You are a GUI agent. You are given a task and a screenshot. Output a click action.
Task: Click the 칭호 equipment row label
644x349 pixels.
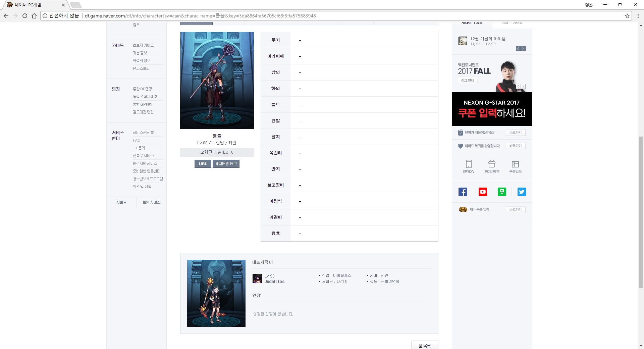pos(276,234)
